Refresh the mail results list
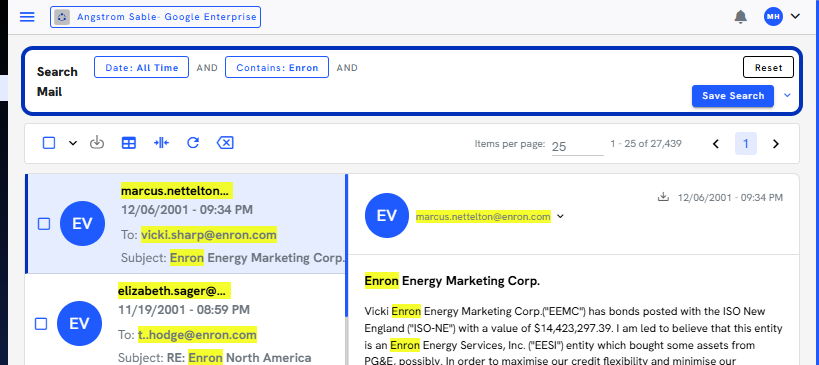This screenshot has height=365, width=819. click(x=193, y=143)
